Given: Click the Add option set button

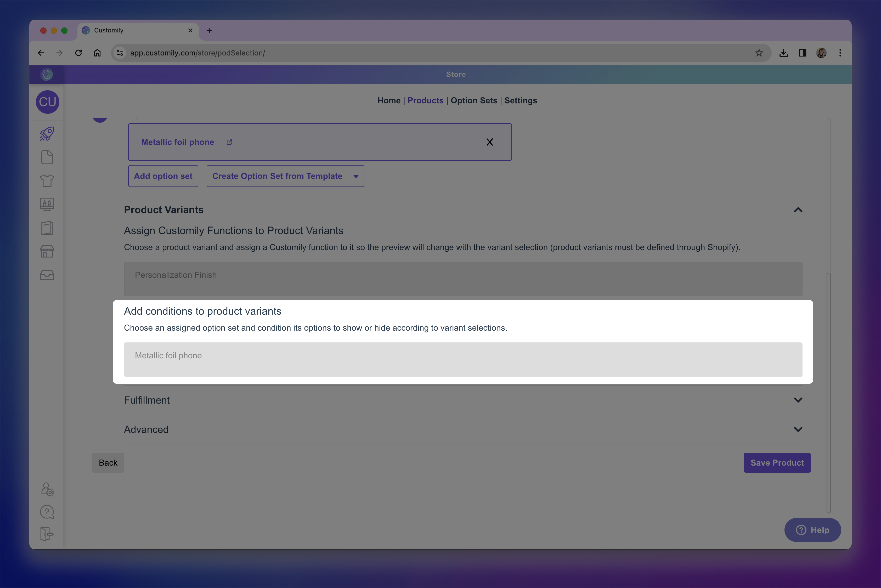Looking at the screenshot, I should coord(163,176).
